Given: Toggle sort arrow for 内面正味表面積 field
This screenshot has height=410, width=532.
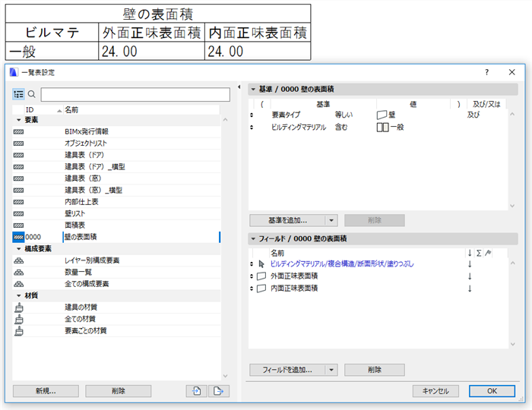Looking at the screenshot, I should pos(470,289).
